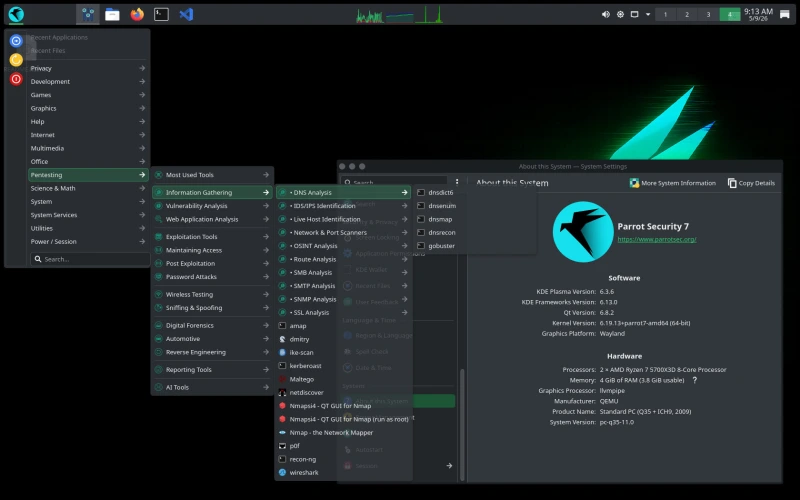Open the System Settings three-dot menu

click(x=457, y=182)
